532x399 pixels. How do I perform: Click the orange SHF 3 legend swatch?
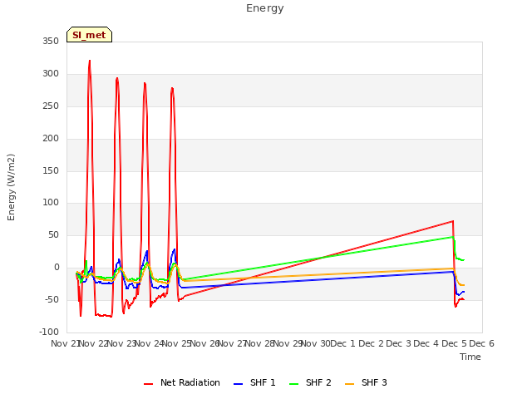pos(349,384)
